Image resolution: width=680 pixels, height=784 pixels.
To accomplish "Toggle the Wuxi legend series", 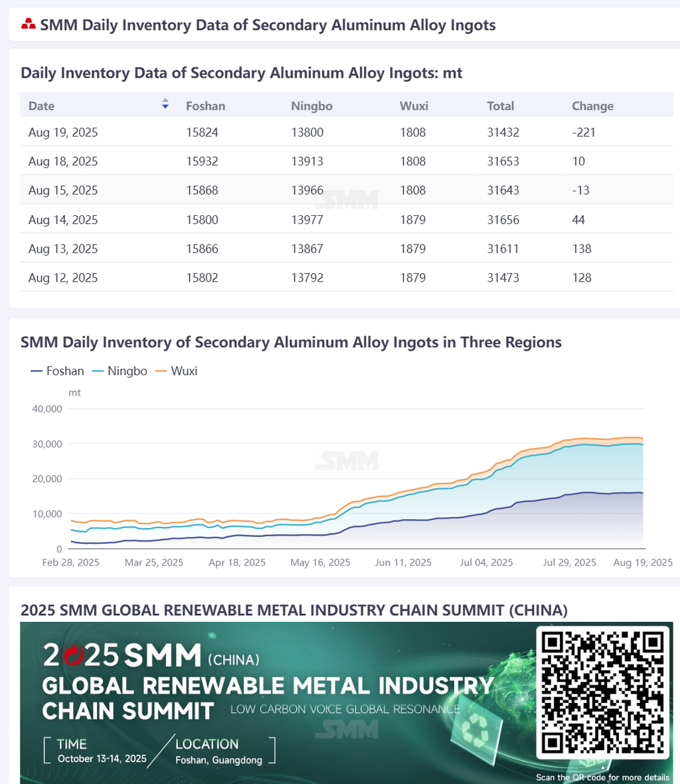I will tap(177, 371).
